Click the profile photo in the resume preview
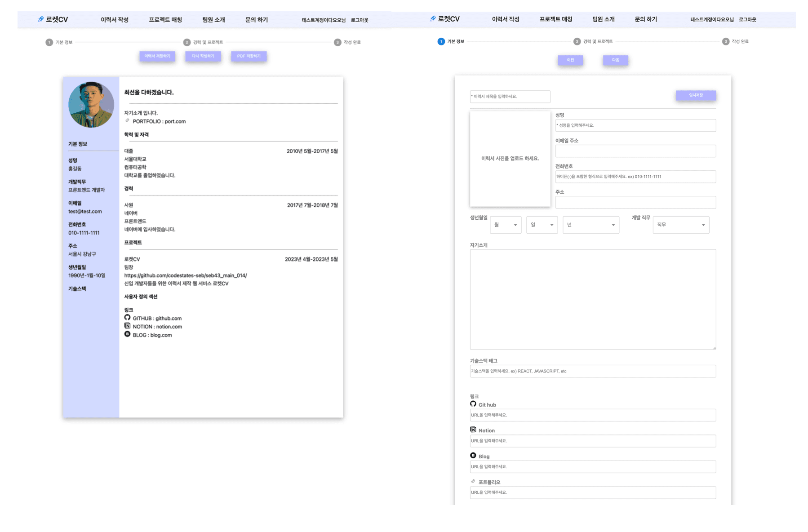The height and width of the screenshot is (532, 808). click(91, 105)
